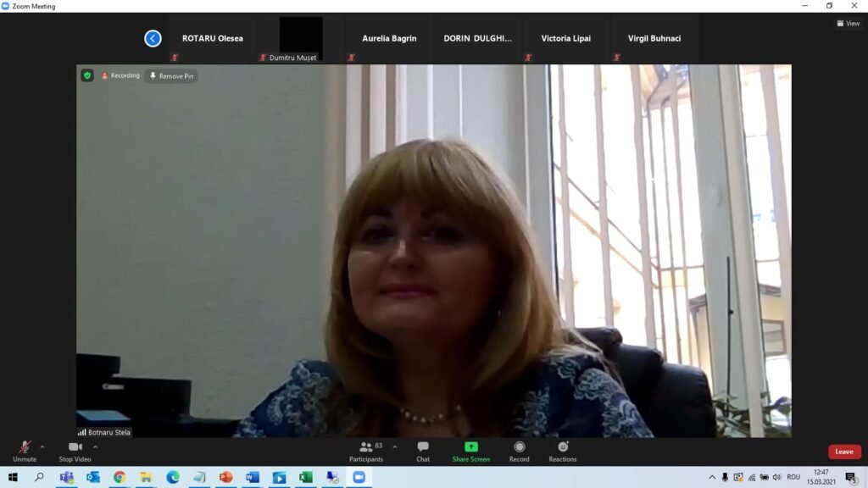
Task: Open the green encryption shield icon
Action: (87, 75)
